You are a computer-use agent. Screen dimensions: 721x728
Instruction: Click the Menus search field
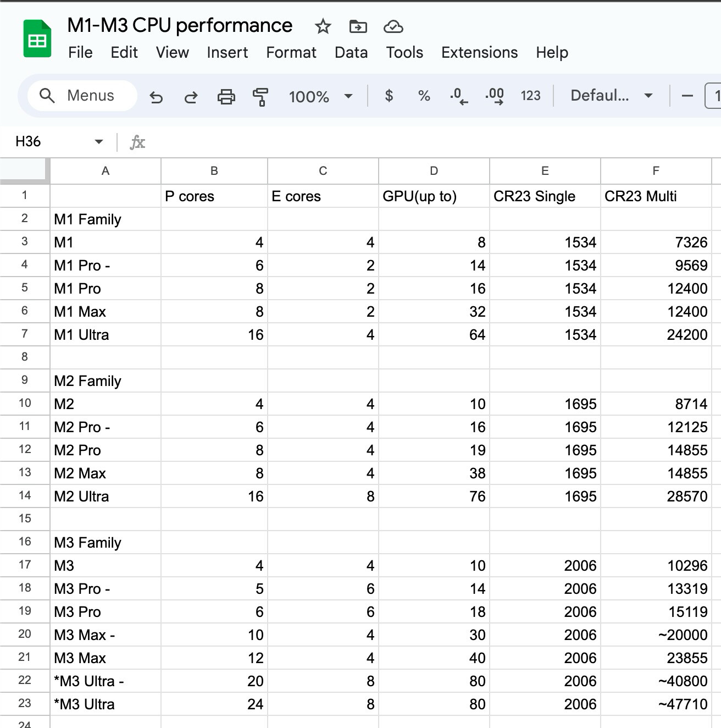point(82,96)
